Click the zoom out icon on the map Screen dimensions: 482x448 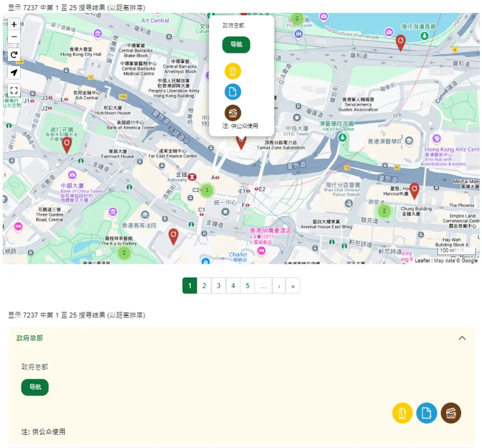pos(13,37)
